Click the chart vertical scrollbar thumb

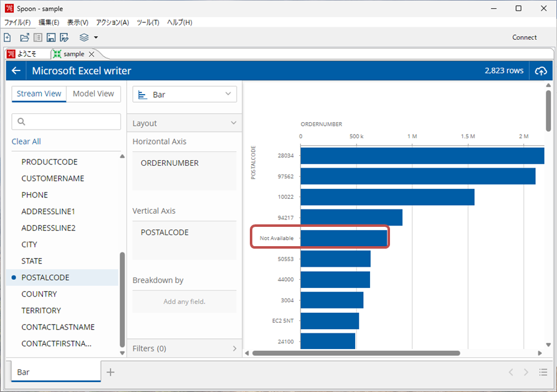click(548, 110)
